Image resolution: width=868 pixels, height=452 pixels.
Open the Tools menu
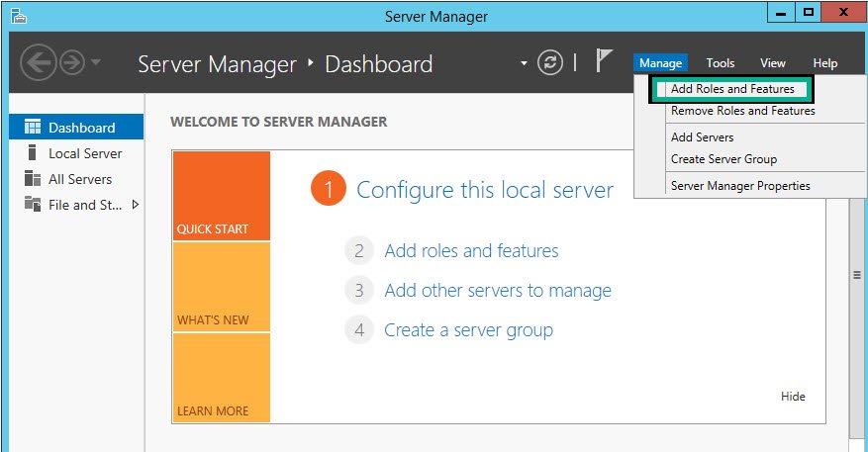click(x=721, y=63)
